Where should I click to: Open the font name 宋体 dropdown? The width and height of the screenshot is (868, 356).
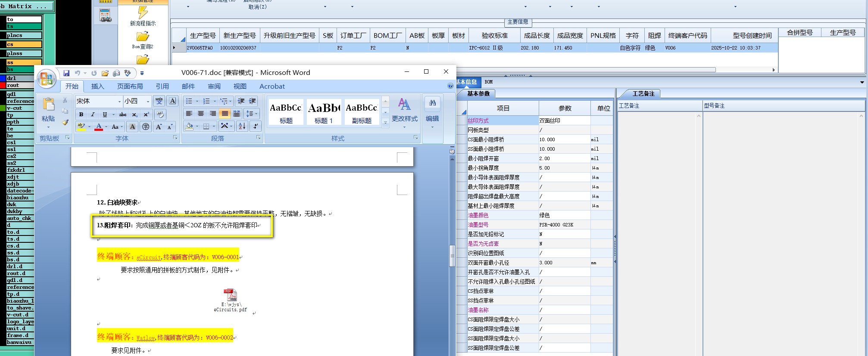119,101
